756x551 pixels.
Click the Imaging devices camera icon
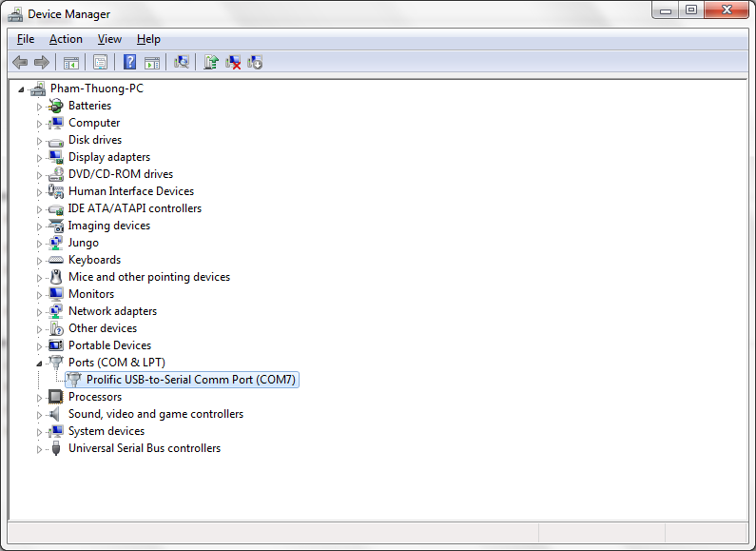pos(56,226)
